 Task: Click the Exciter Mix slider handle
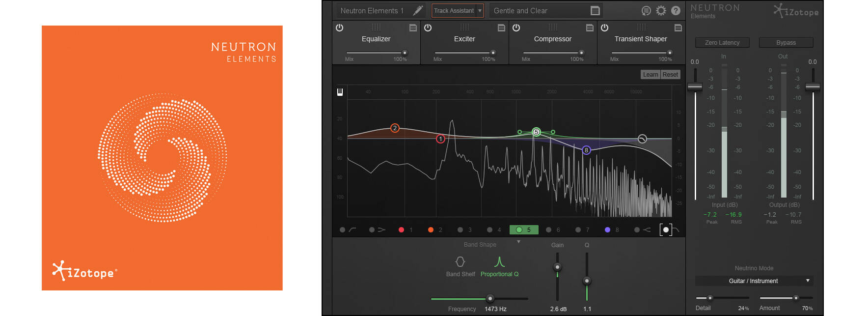tap(493, 53)
